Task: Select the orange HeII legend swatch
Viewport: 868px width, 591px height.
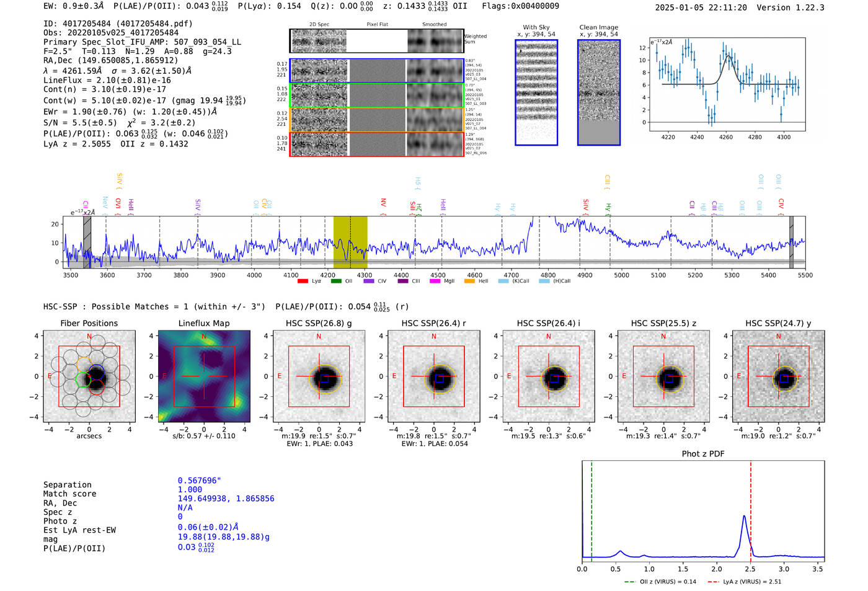Action: point(469,282)
